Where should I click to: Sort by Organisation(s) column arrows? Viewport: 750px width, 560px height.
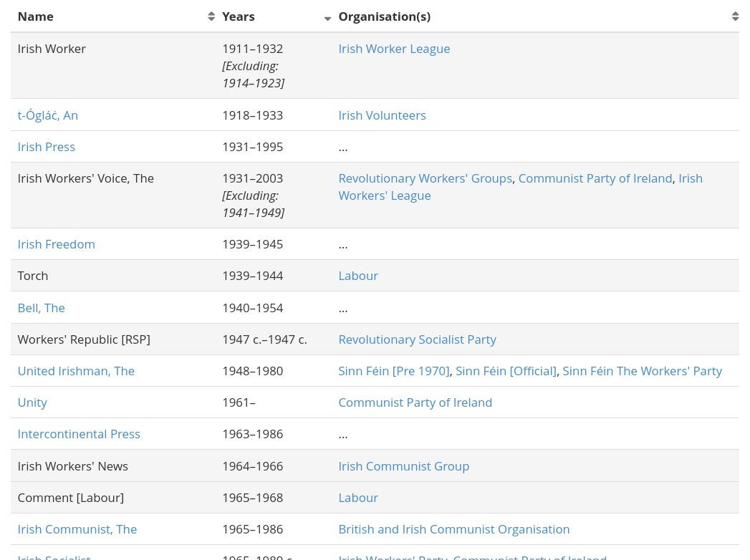tap(735, 16)
